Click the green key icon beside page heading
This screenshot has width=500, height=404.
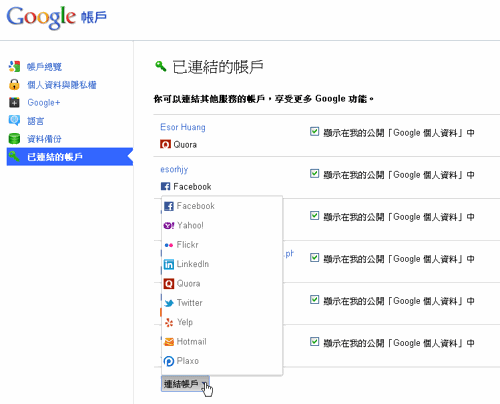point(161,66)
